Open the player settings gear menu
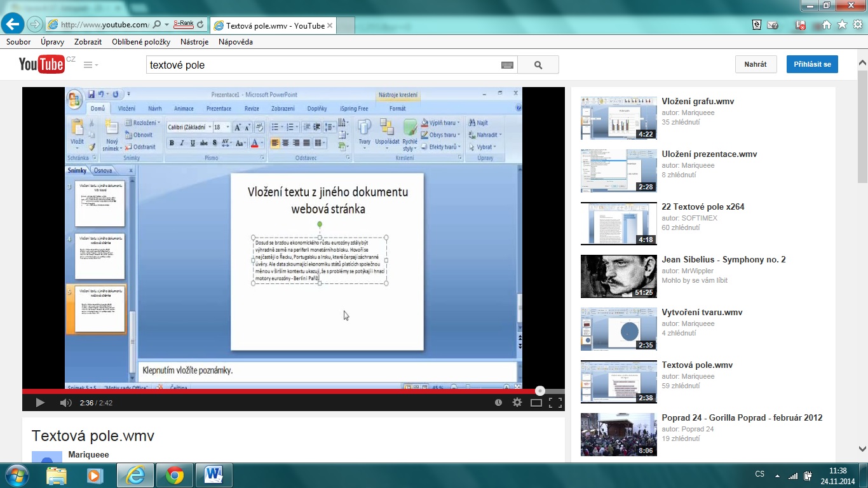Viewport: 868px width, 488px height. (517, 402)
